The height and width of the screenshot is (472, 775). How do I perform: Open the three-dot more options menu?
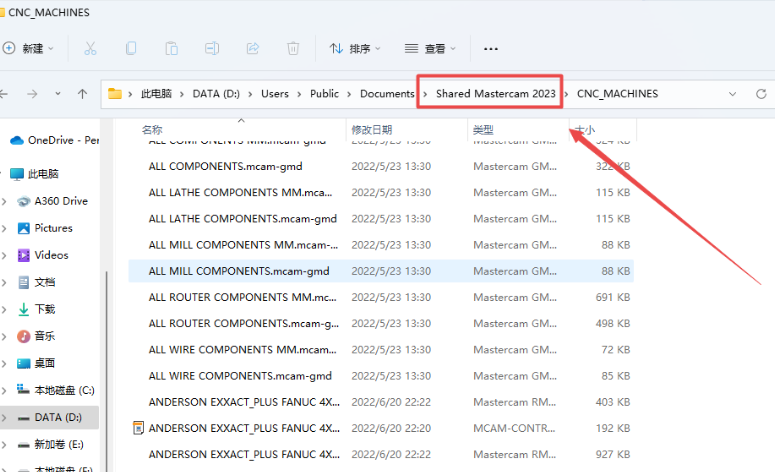tap(490, 48)
